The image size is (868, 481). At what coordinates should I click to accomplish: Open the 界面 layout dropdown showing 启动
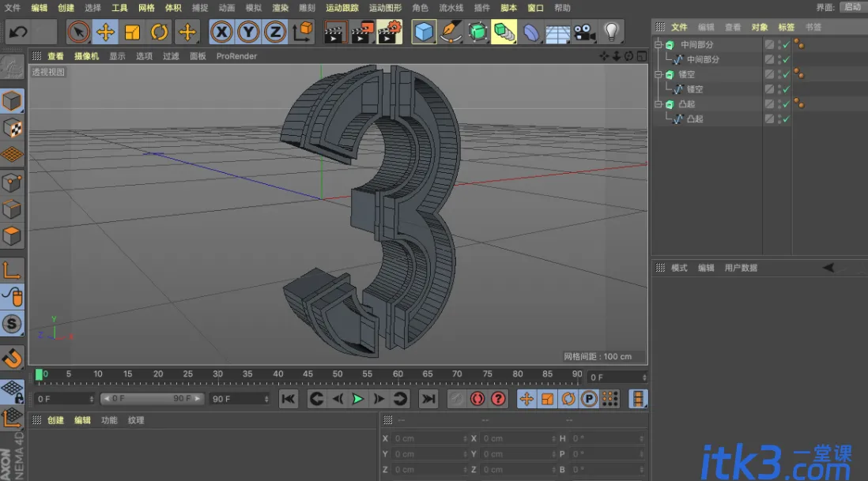pyautogui.click(x=852, y=7)
